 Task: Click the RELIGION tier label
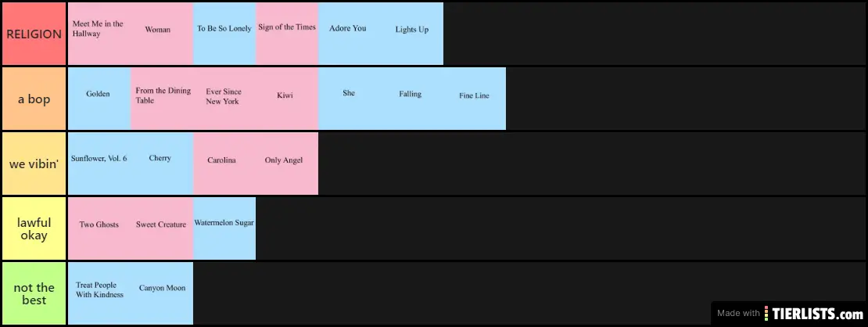tap(34, 34)
